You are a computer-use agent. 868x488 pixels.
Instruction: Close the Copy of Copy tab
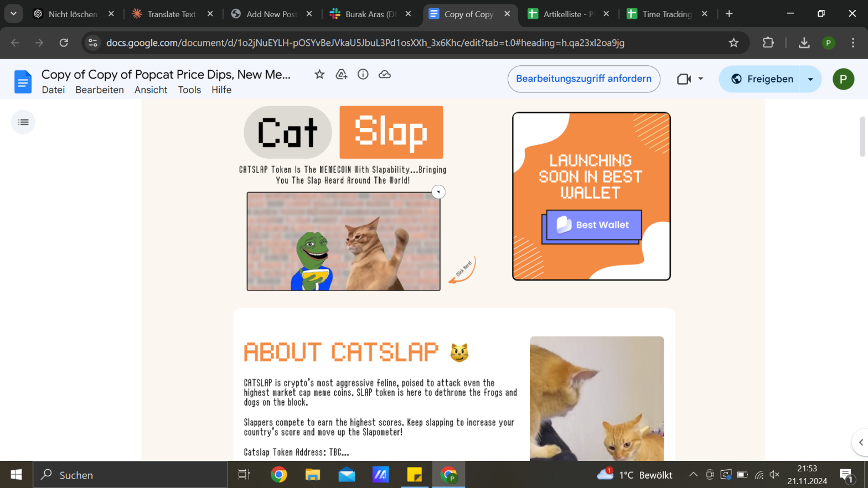point(507,14)
